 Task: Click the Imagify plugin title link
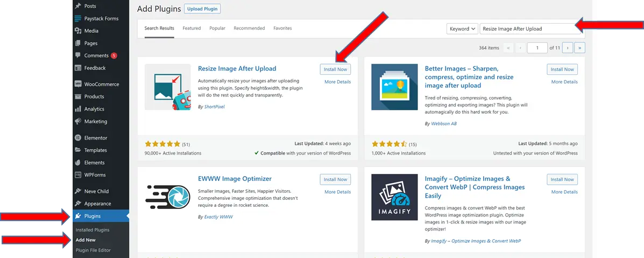(475, 187)
